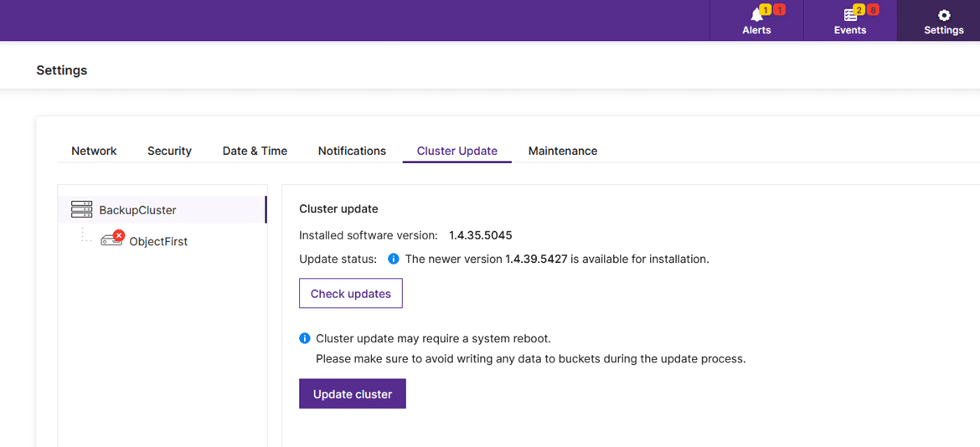This screenshot has width=980, height=447.
Task: Open the Alerts bell icon
Action: point(756,16)
